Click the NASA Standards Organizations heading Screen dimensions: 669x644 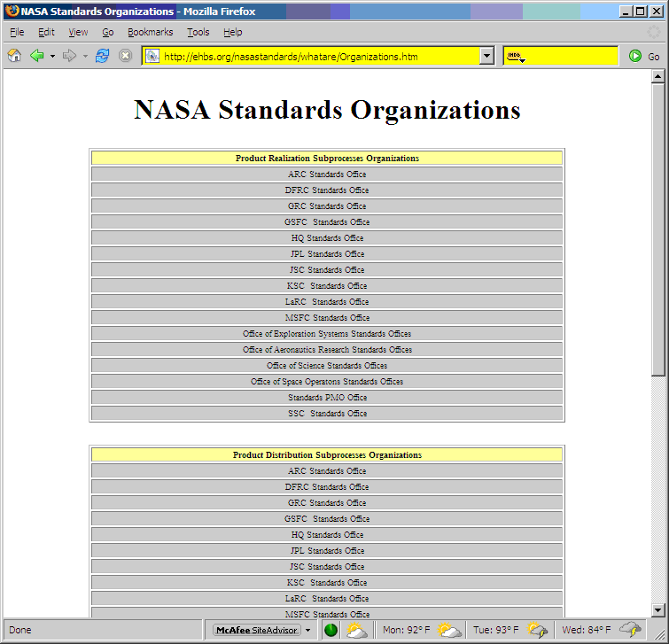(327, 110)
